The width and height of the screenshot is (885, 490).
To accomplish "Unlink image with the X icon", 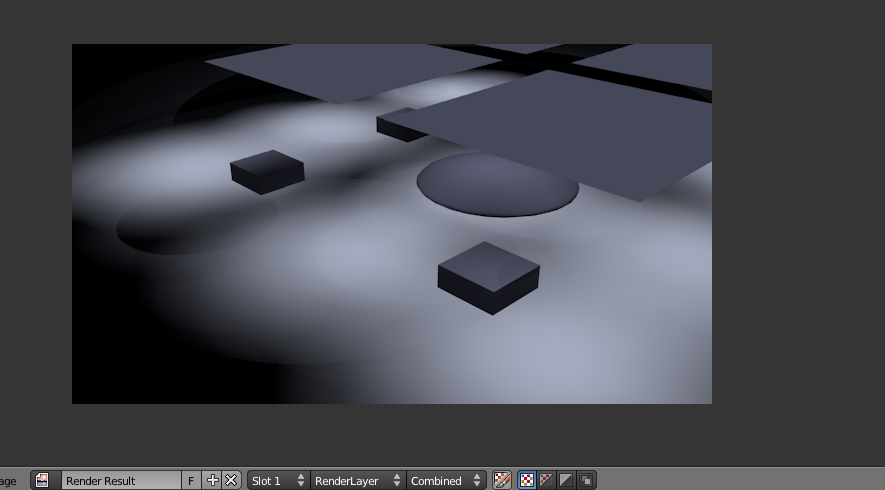I will pos(231,480).
